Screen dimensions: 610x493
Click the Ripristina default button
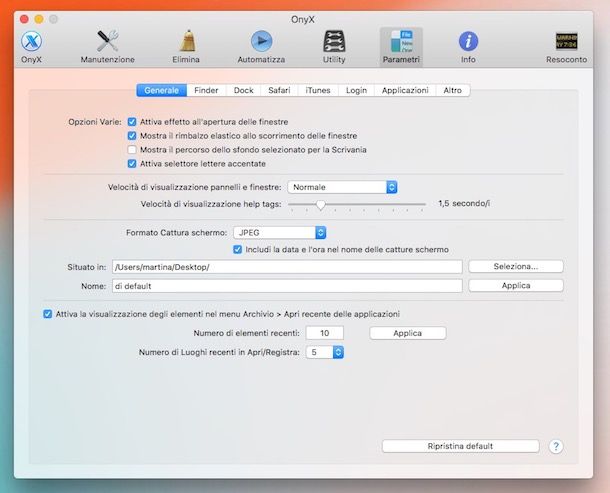461,446
